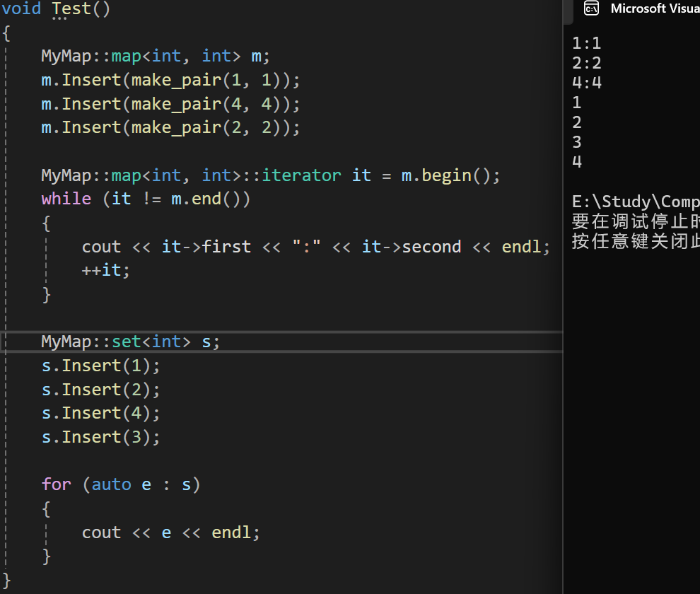Select the set<int> type name
The width and height of the screenshot is (700, 594).
(151, 342)
